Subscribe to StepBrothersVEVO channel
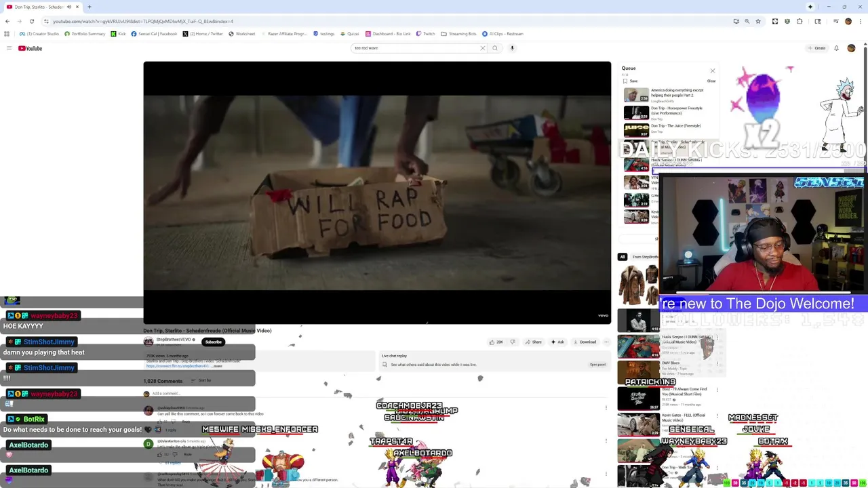 [214, 342]
